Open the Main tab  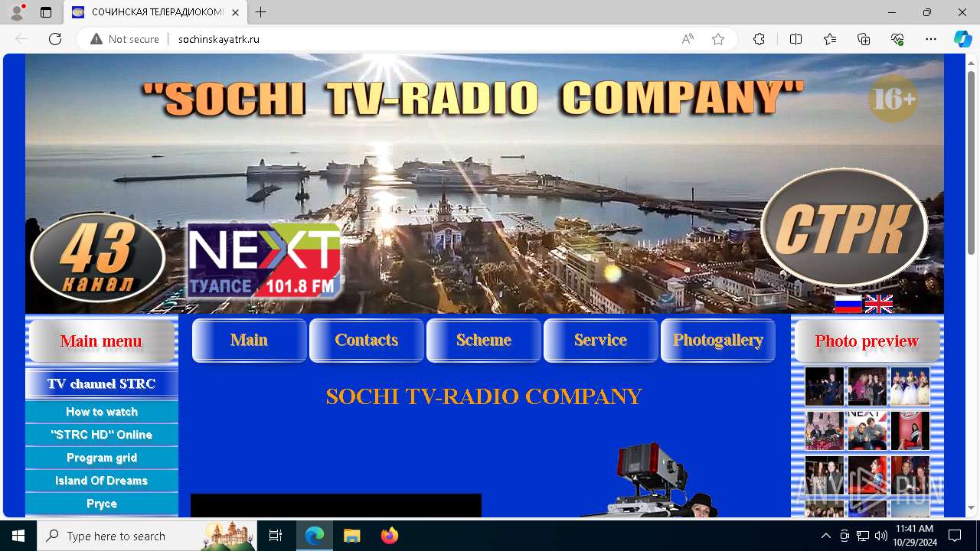click(x=250, y=341)
